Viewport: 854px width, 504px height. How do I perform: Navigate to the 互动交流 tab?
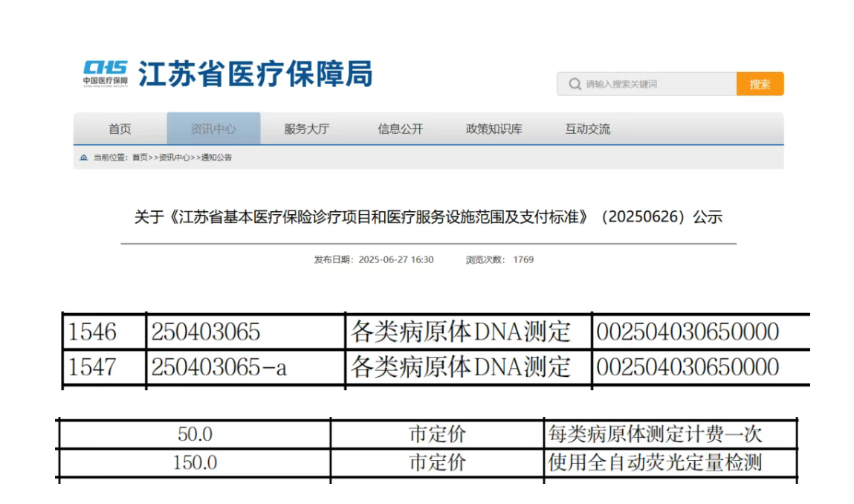[x=587, y=129]
